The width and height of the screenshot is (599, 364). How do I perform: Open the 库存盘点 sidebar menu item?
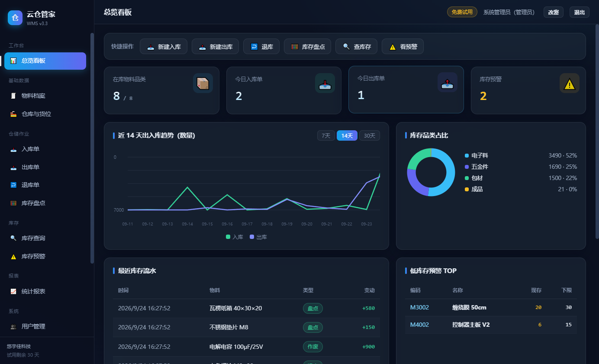[45, 203]
